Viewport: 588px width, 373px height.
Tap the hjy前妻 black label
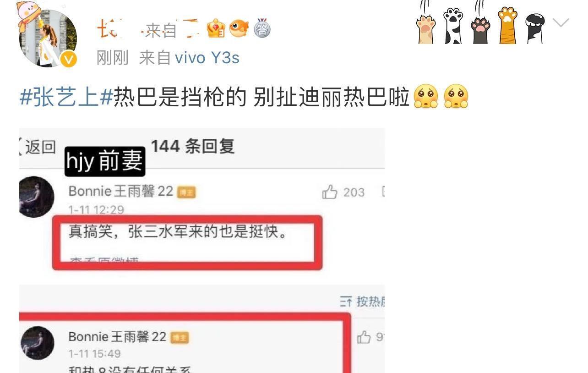(x=105, y=162)
